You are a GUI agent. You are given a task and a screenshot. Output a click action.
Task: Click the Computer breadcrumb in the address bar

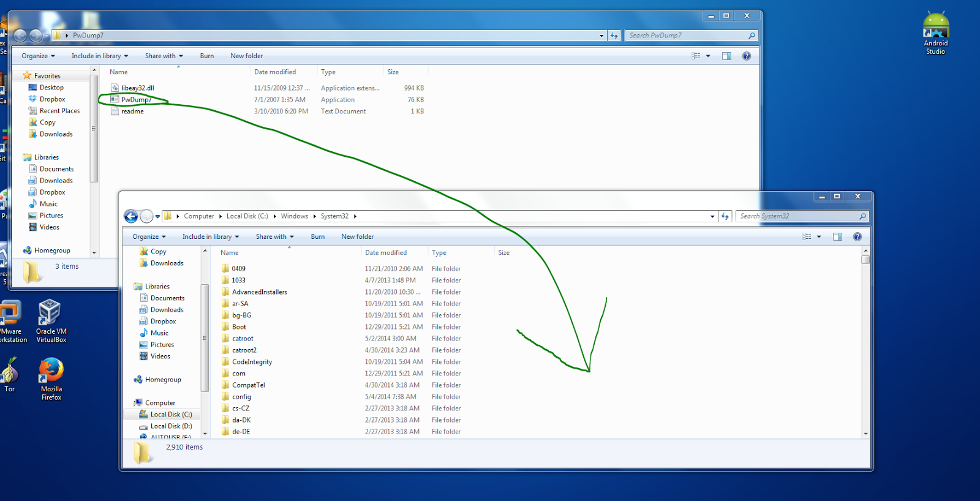click(199, 216)
